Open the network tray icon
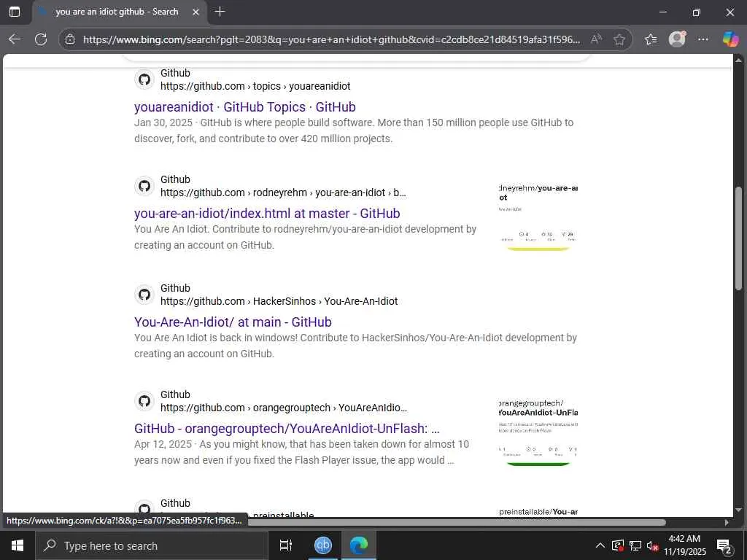Viewport: 747px width, 560px height. 635,545
